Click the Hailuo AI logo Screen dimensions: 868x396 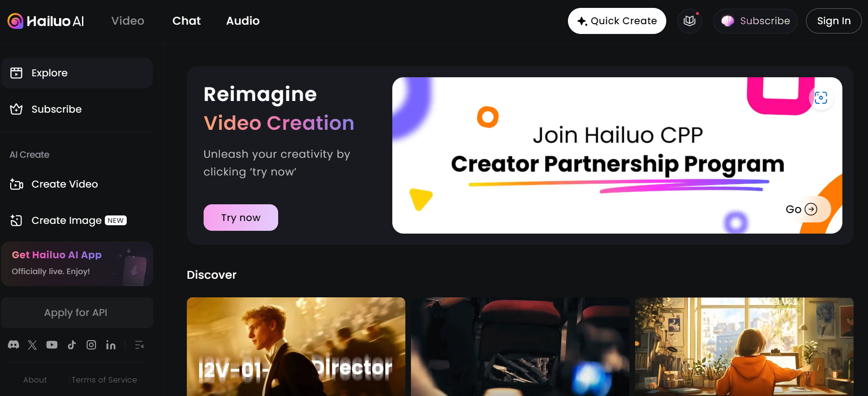coord(46,21)
